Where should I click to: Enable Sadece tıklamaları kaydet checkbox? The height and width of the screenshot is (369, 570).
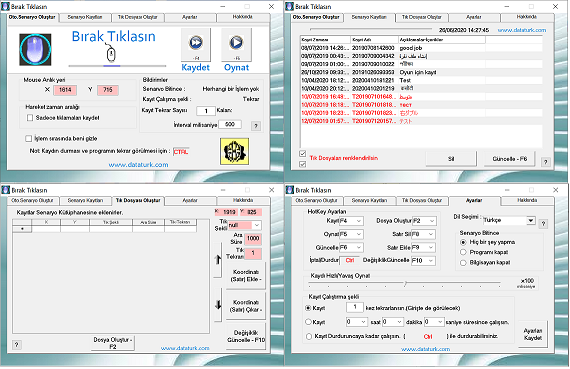30,118
